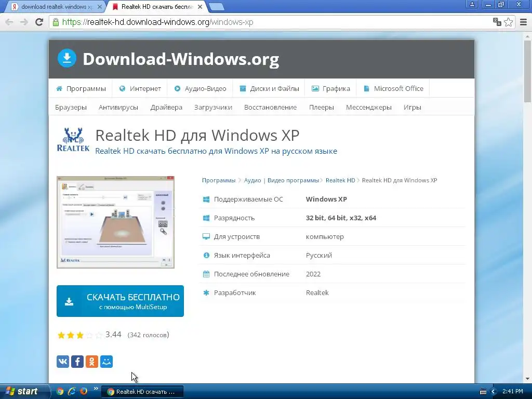Open Диски и Файлы menu category
The height and width of the screenshot is (399, 532).
click(269, 88)
